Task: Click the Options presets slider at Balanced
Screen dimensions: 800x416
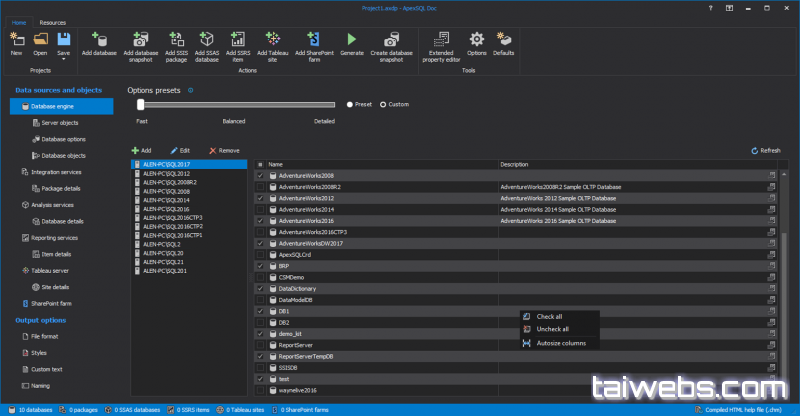Action: pyautogui.click(x=237, y=103)
